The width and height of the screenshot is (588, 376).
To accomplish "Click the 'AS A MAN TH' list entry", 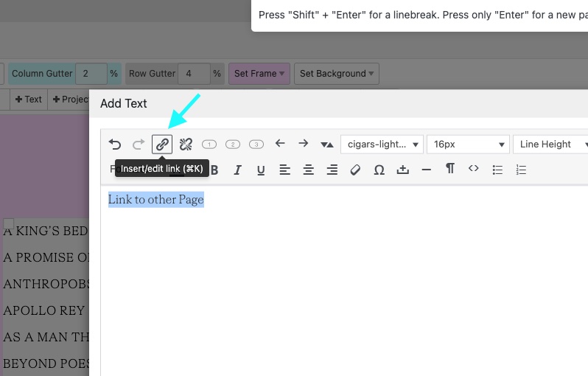I will click(x=46, y=338).
